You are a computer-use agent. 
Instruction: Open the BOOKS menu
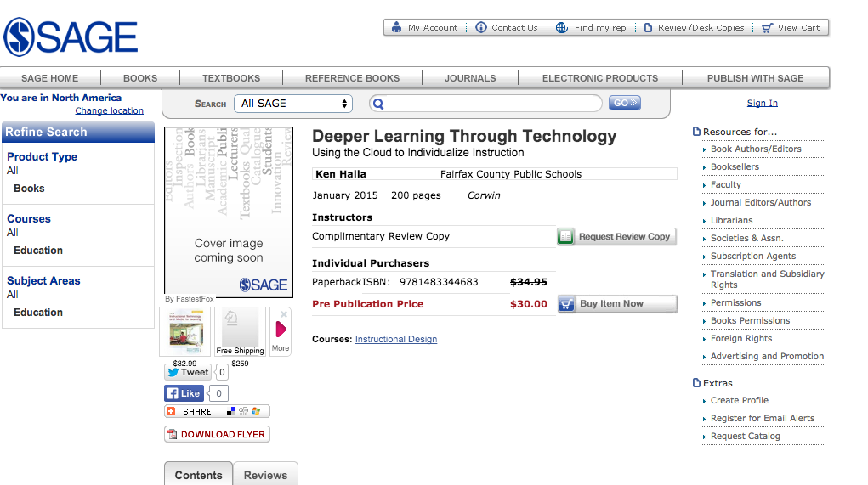coord(140,78)
